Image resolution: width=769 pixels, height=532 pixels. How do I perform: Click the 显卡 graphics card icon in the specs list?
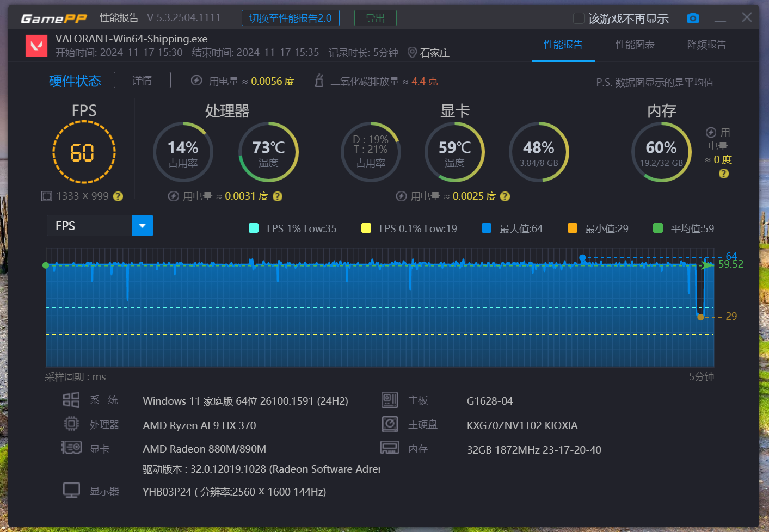[71, 448]
